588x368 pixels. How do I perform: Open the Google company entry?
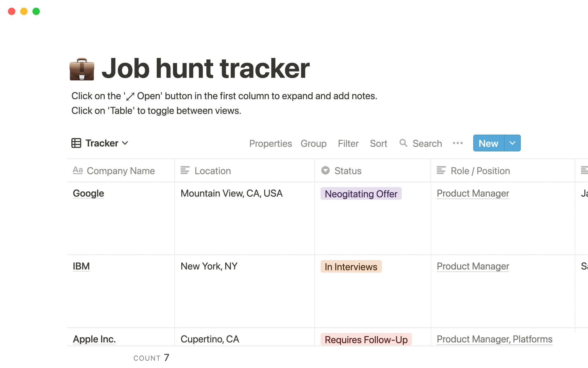[89, 194]
